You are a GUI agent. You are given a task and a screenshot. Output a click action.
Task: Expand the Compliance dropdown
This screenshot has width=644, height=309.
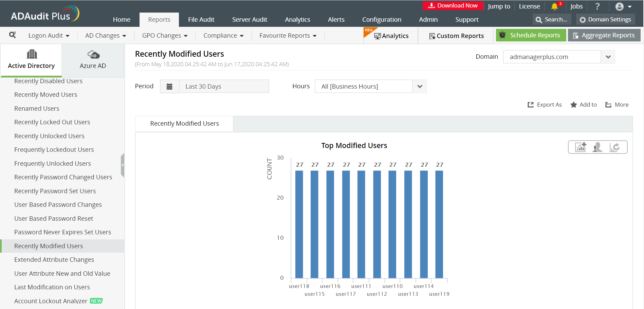tap(223, 36)
